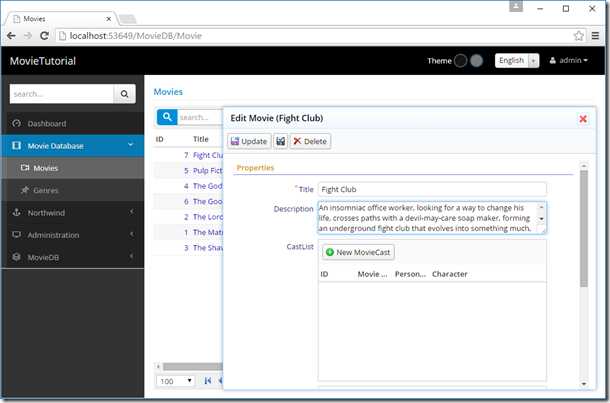Click the grid quick search input
This screenshot has width=610, height=403.
pos(200,117)
